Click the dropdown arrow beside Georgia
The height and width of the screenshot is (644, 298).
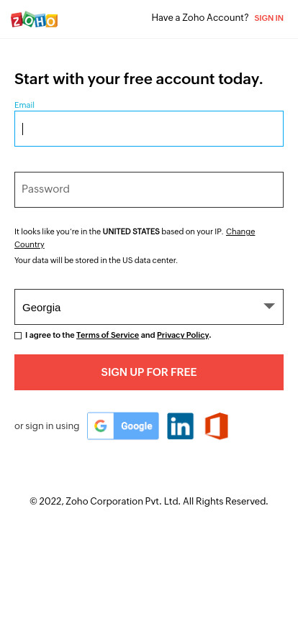[x=269, y=306]
